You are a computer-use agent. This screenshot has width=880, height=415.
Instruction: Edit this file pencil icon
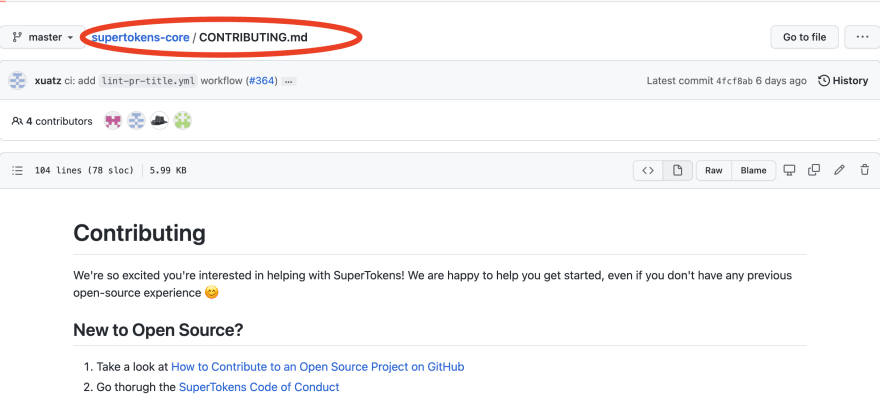tap(839, 170)
